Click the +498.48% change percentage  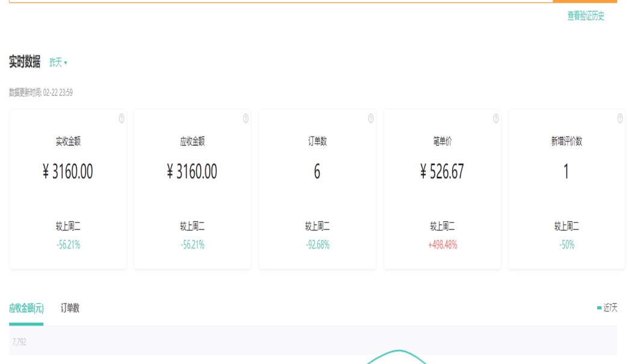point(442,245)
